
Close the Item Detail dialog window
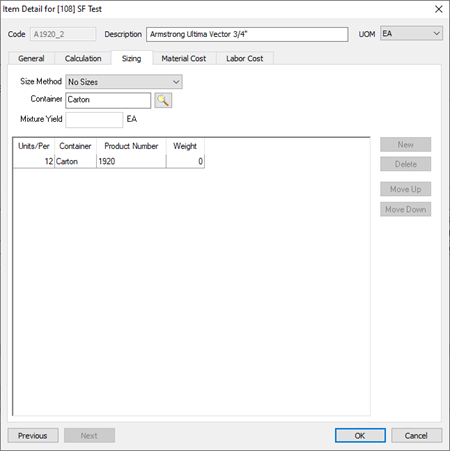coord(439,9)
